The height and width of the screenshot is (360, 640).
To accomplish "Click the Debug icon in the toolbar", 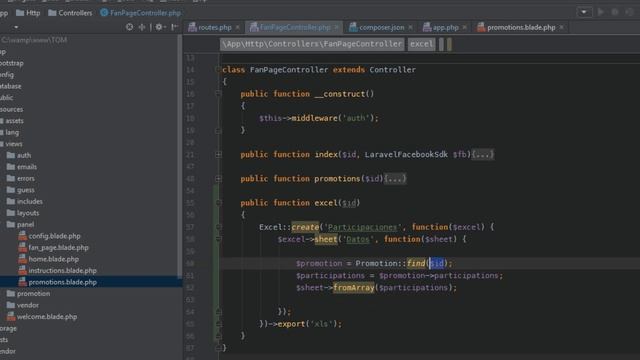I will click(615, 12).
